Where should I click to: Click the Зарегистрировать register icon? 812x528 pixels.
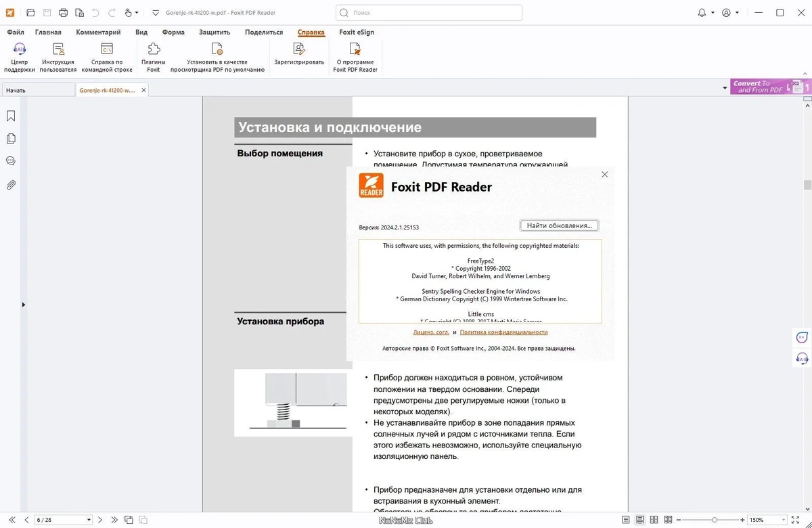(299, 49)
